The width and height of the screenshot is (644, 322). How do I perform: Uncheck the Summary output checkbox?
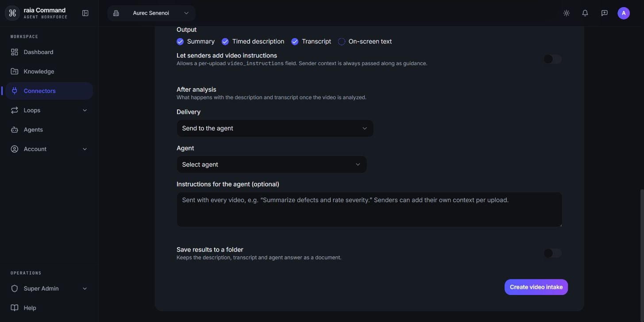180,42
